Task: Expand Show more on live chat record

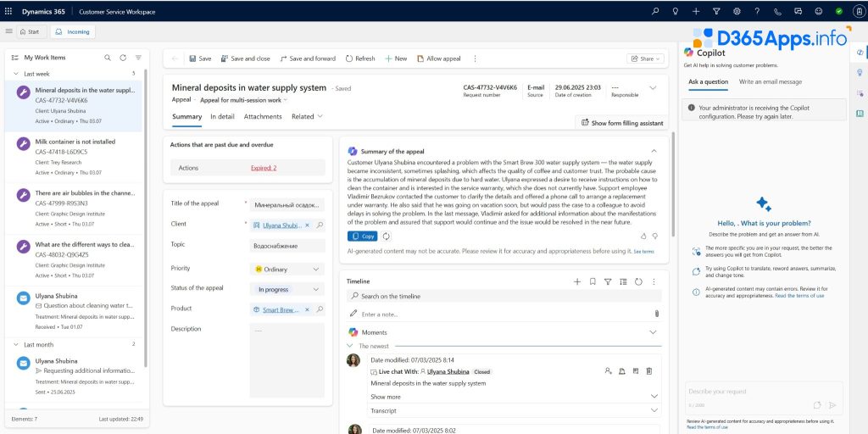Action: pos(654,397)
